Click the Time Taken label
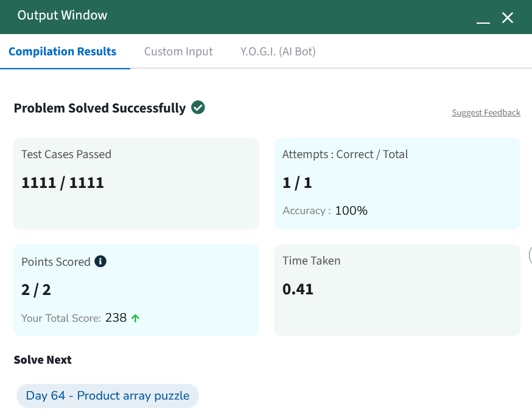 tap(312, 261)
